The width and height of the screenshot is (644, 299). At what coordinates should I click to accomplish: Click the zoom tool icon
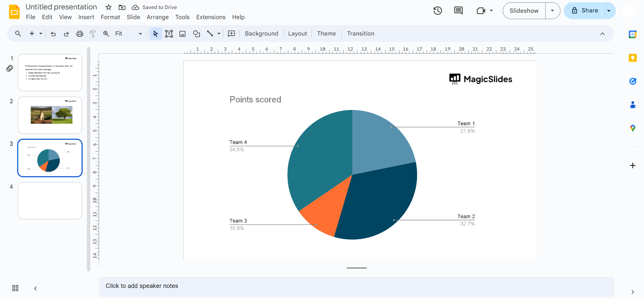point(106,34)
